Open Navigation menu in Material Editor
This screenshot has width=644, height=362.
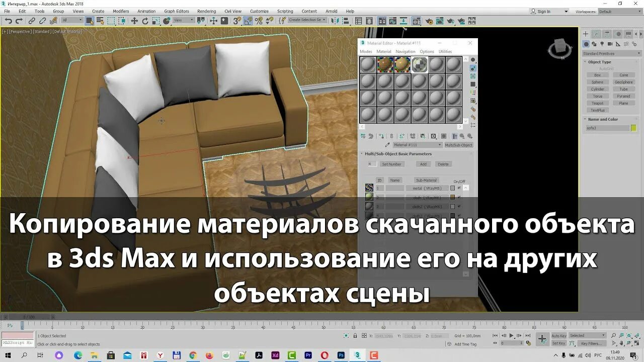tap(406, 51)
